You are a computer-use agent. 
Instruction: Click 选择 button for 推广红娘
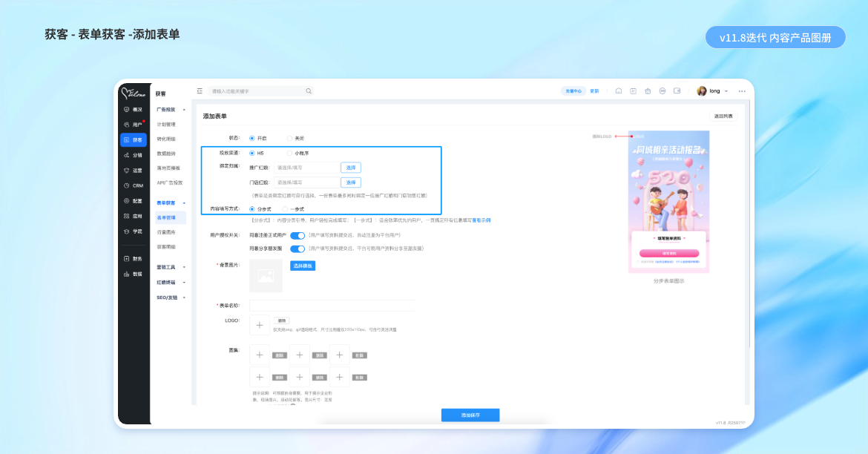coord(351,167)
